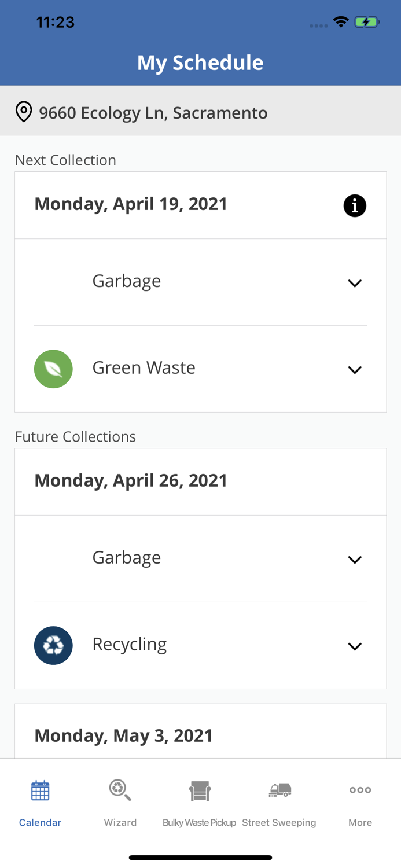Select the Green Waste leaf icon

point(53,368)
